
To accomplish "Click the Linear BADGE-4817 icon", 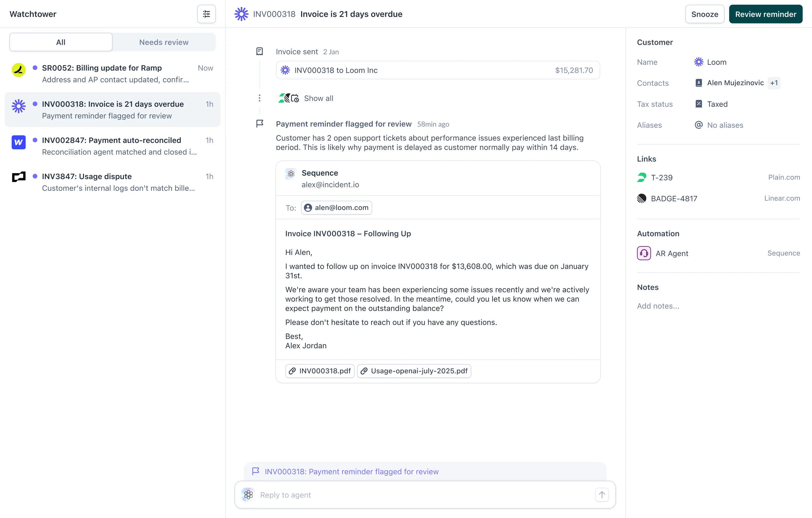I will point(641,198).
